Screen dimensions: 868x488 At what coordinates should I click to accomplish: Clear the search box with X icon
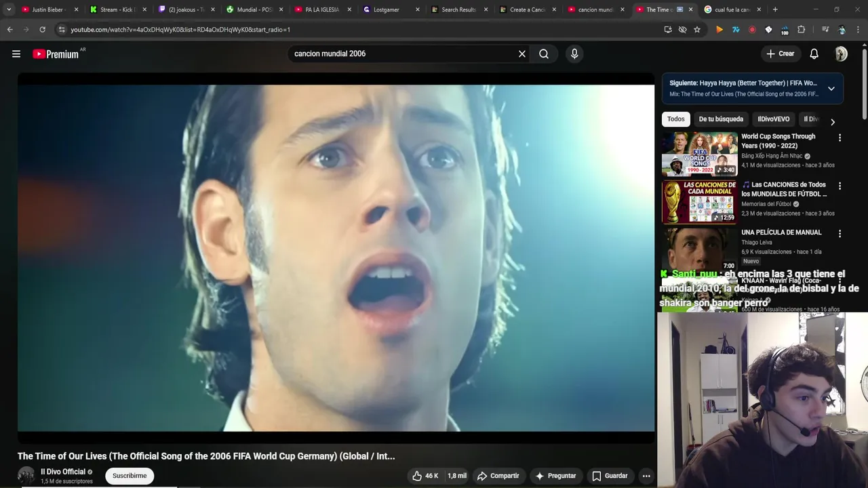(x=522, y=54)
